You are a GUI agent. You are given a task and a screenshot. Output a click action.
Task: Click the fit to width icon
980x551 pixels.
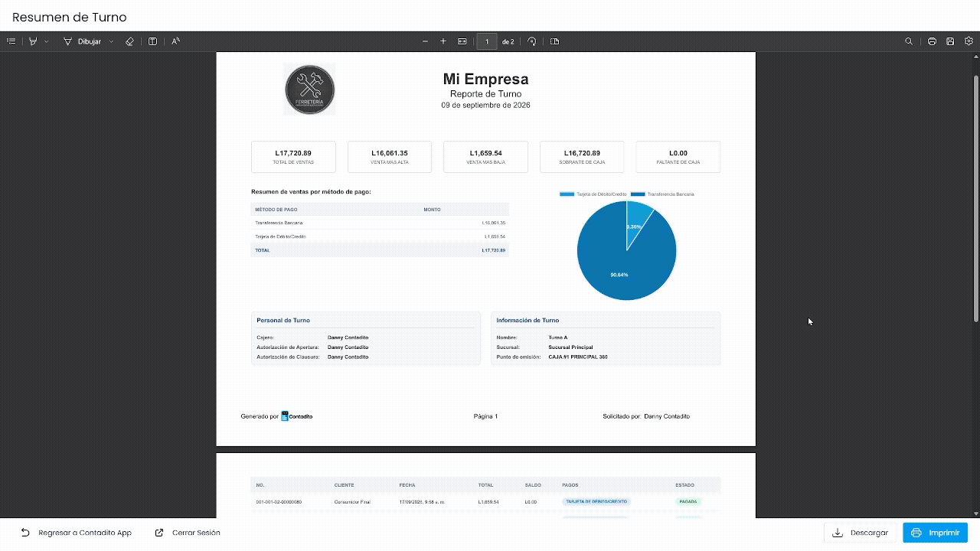tap(462, 41)
